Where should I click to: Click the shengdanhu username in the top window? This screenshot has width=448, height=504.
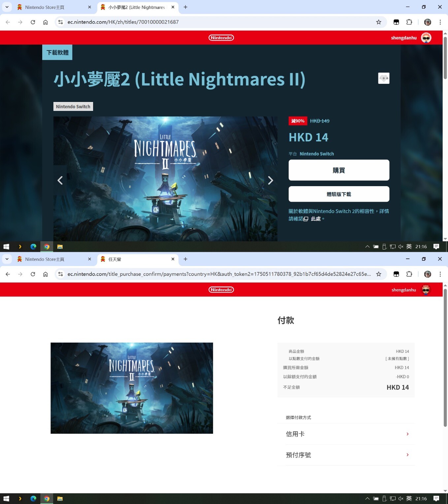click(x=404, y=38)
